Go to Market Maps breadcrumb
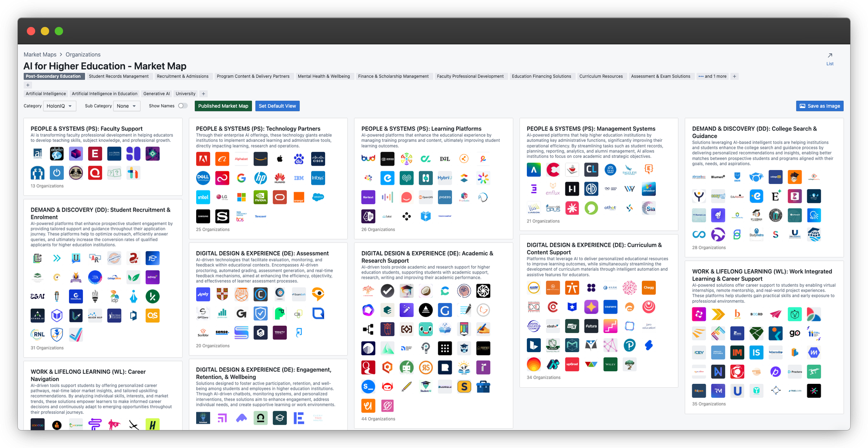Viewport: 868px width, 448px height. coord(40,55)
